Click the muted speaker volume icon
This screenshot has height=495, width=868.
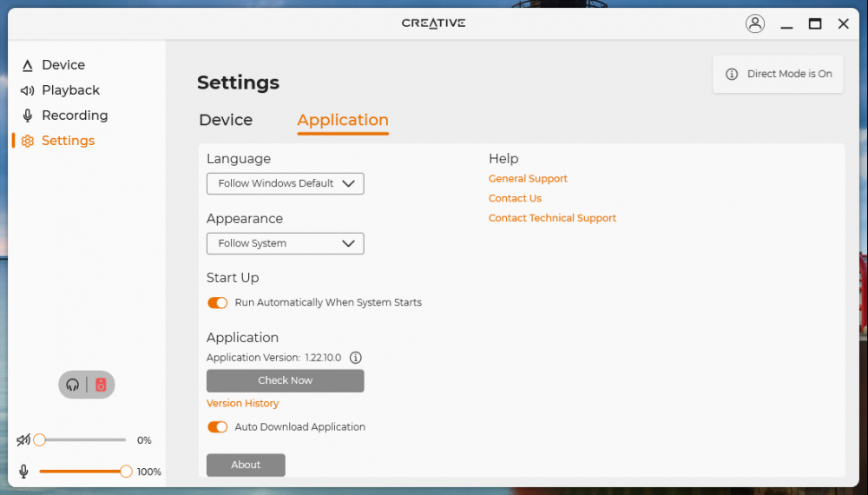pos(23,440)
